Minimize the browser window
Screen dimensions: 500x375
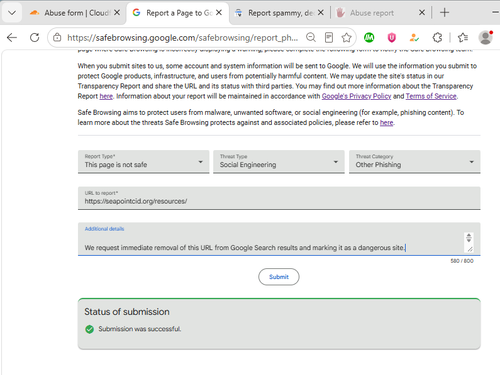[495, 13]
